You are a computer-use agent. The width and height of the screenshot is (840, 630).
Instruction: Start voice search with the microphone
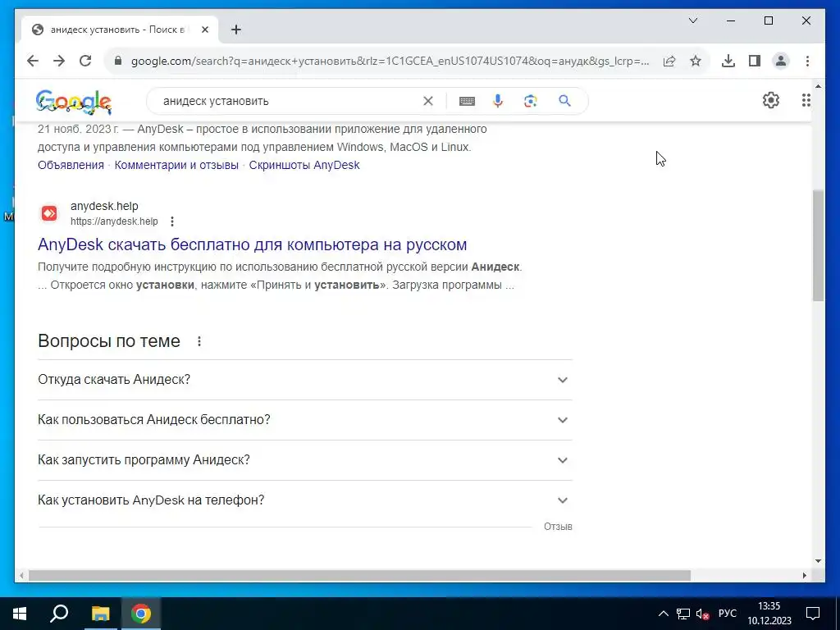click(498, 101)
